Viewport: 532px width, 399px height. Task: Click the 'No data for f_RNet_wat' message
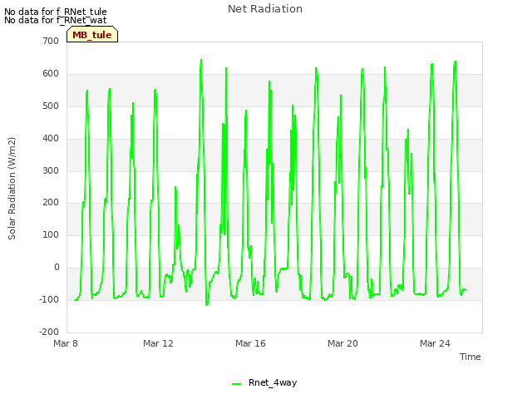coord(56,20)
